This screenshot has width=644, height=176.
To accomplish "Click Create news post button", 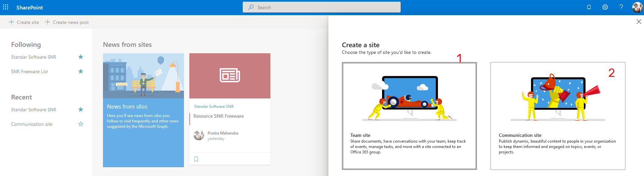I will point(67,22).
